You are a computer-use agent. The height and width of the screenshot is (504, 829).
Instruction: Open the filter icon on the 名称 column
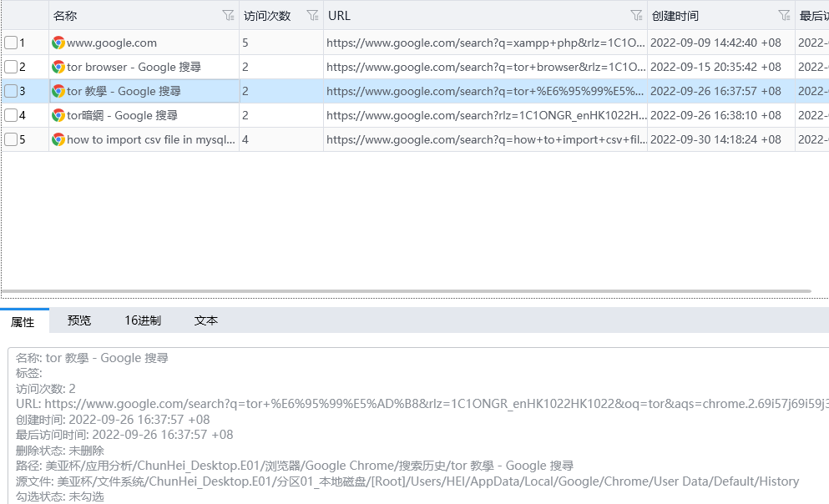coord(229,15)
